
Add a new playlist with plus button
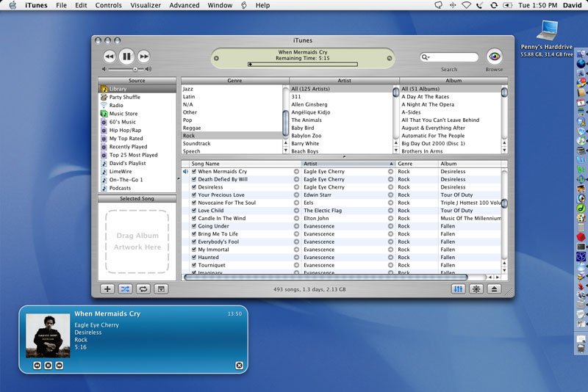[x=107, y=289]
